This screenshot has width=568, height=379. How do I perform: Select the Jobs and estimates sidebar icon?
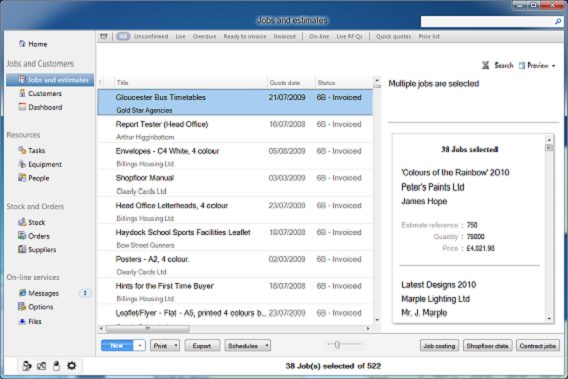click(22, 79)
